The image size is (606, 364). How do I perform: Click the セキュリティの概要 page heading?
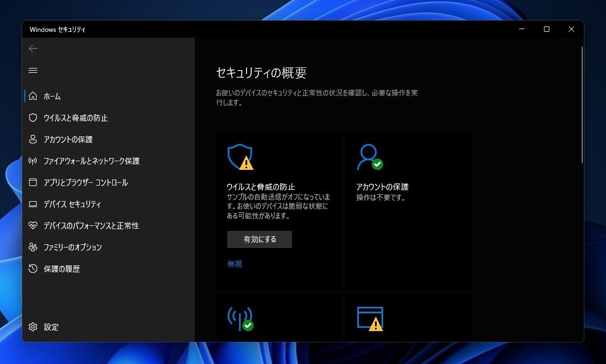point(261,73)
